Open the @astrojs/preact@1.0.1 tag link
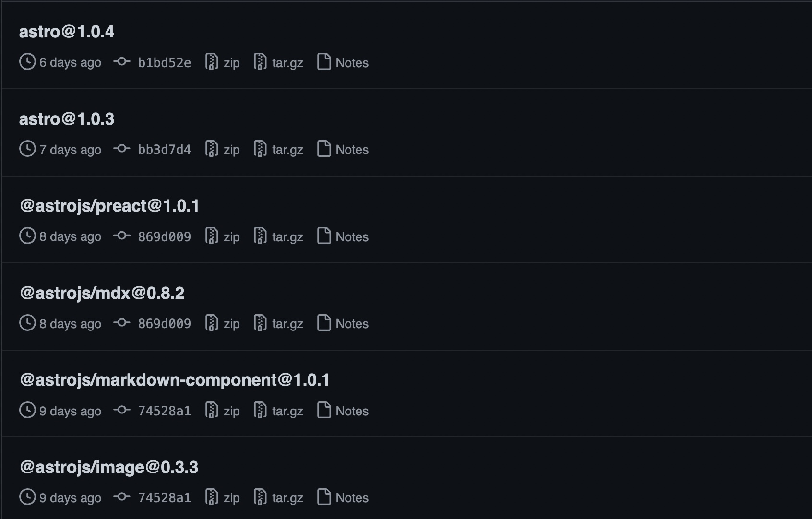Viewport: 812px width, 519px height. tap(109, 206)
